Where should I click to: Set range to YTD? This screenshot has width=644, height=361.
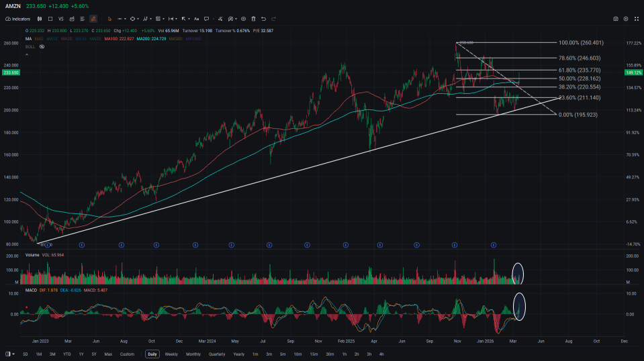[x=67, y=354]
